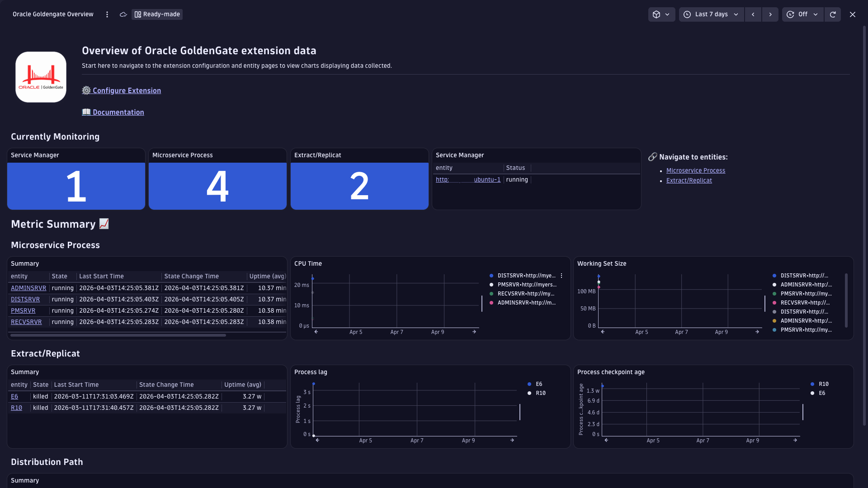Screen dimensions: 868x488
Task: Pan Process checkpoint age chart right arrow
Action: pyautogui.click(x=795, y=440)
